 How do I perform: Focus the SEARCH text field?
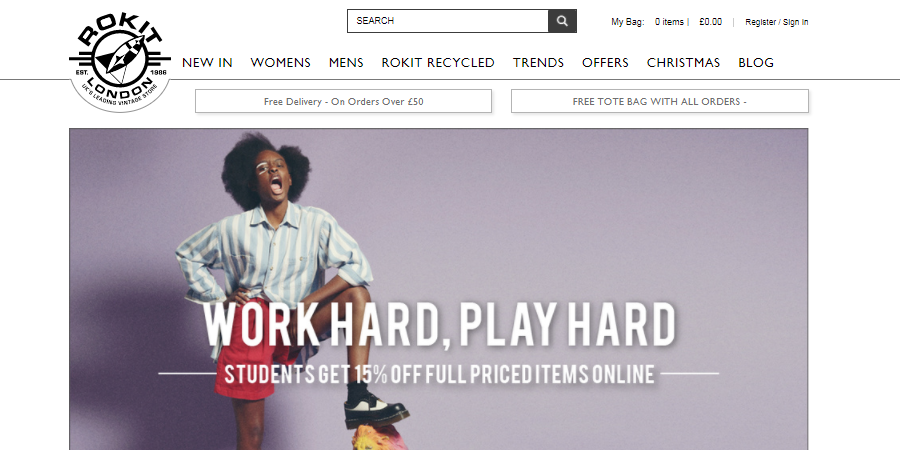pyautogui.click(x=448, y=21)
